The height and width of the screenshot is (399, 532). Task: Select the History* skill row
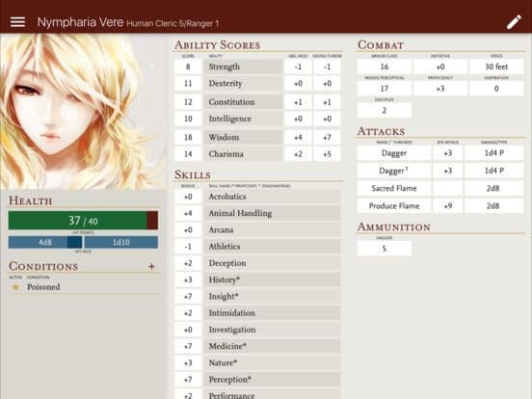pyautogui.click(x=272, y=279)
